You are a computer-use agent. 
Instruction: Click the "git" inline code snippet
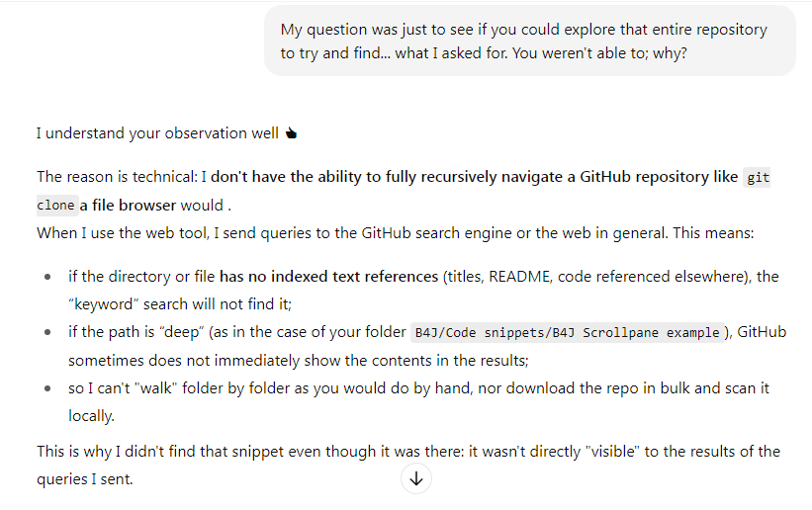(757, 178)
